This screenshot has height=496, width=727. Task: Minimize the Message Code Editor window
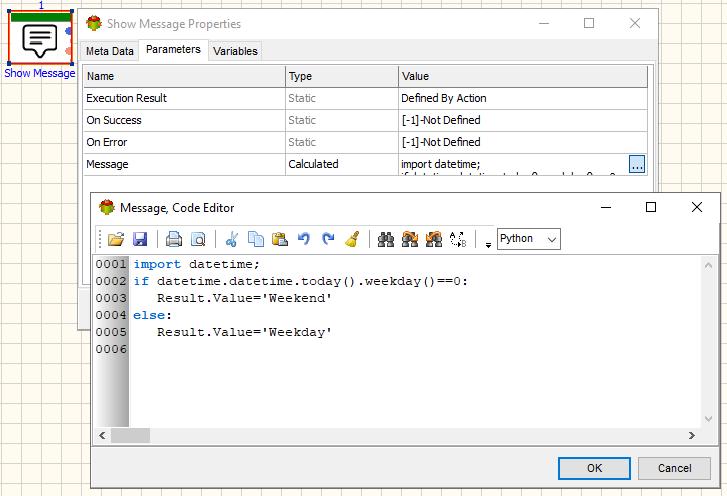click(606, 207)
